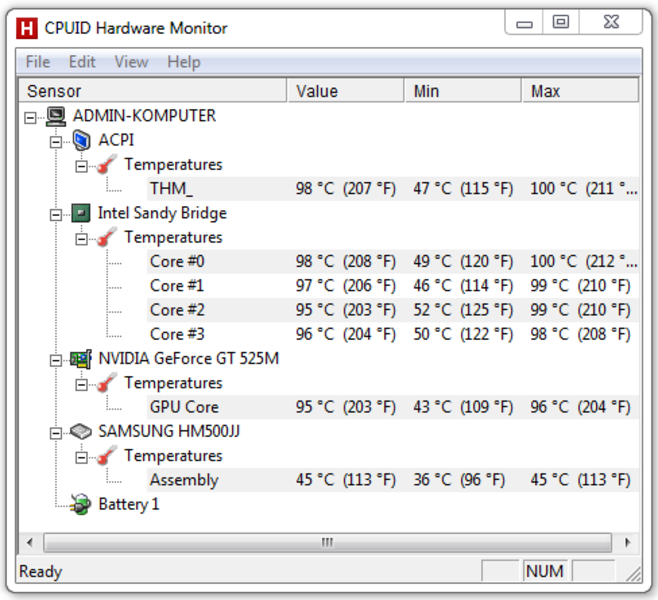
Task: Open the Help menu
Action: (x=184, y=62)
